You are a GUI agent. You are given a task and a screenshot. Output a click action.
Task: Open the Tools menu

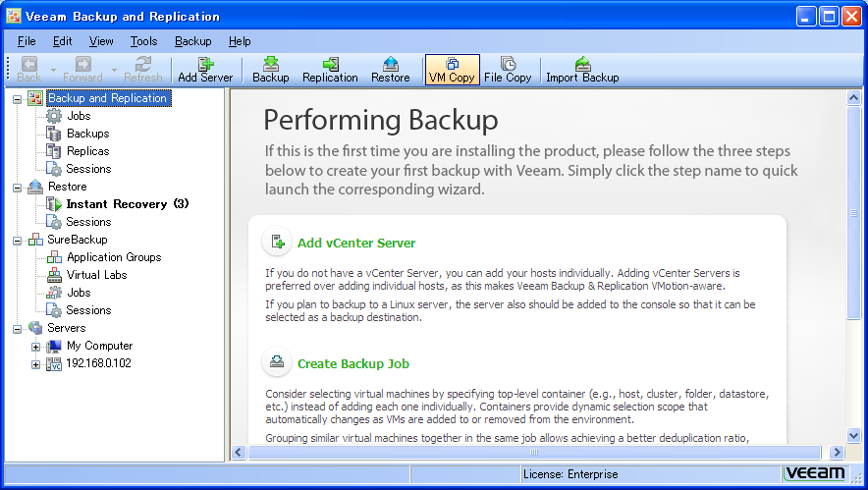(x=144, y=41)
